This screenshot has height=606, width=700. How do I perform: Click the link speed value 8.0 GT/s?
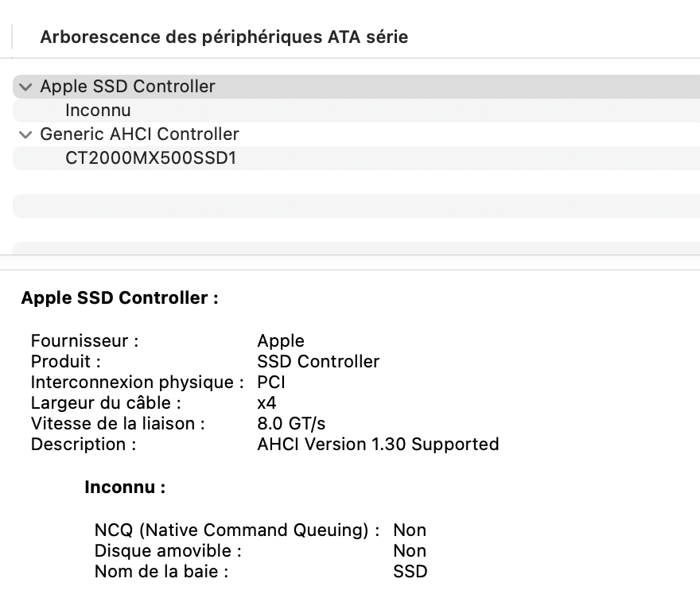(291, 424)
